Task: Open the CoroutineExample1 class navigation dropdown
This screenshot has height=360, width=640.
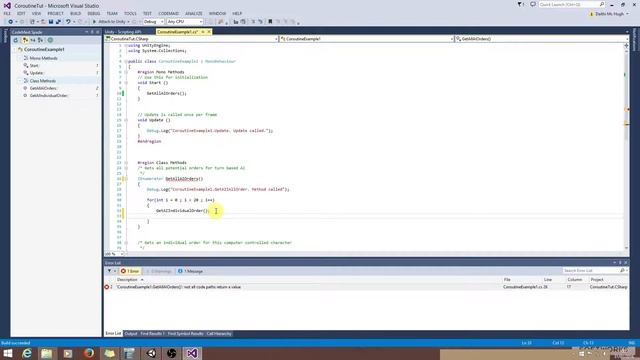Action: [367, 39]
